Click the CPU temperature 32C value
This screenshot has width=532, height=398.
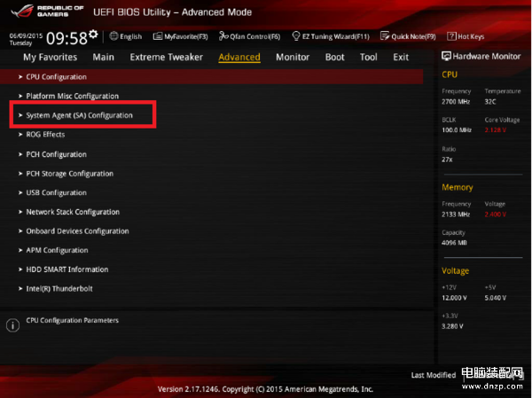(490, 102)
